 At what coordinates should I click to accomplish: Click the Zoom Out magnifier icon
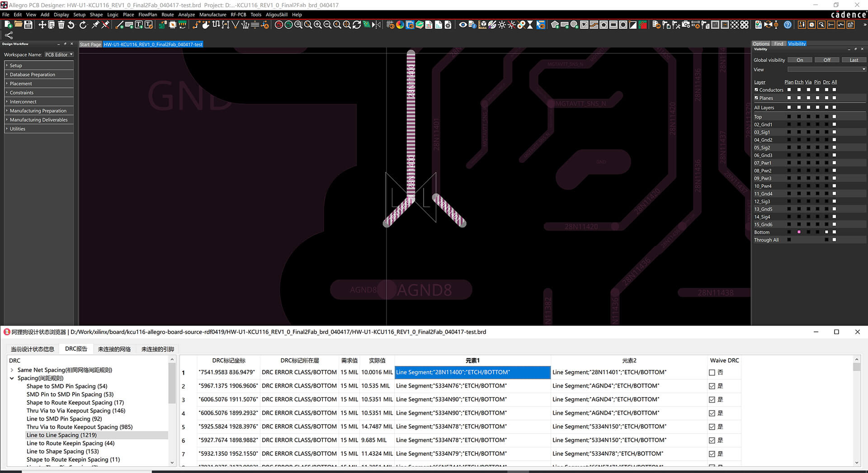point(327,24)
